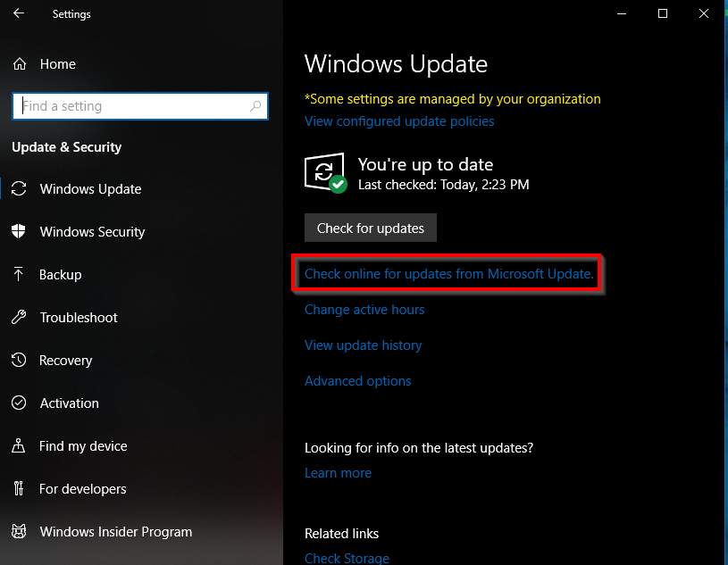
Task: Click the Recovery clock icon
Action: click(19, 360)
